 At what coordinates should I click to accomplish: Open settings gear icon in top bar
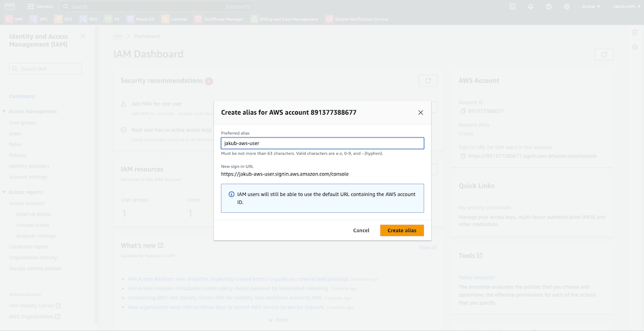pyautogui.click(x=566, y=6)
